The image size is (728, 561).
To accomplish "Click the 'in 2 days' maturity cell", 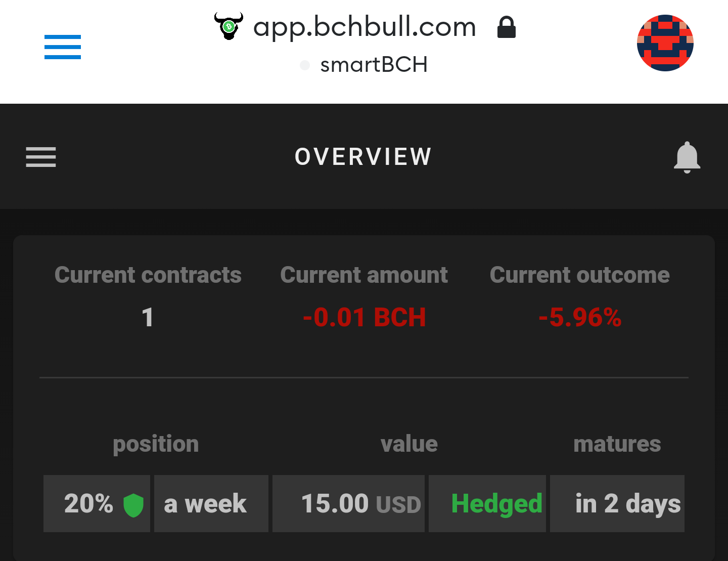I will point(617,503).
